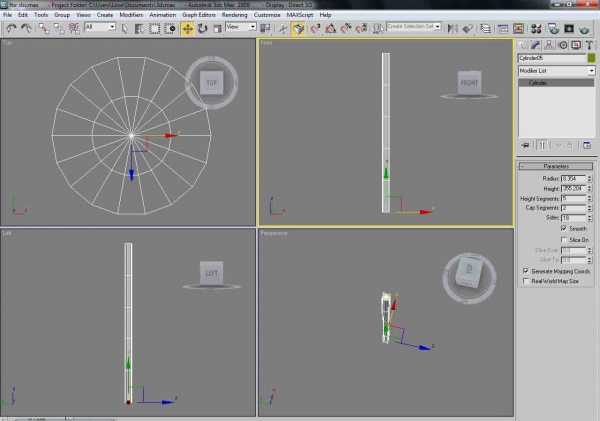The image size is (600, 421).
Task: Toggle Keyboard Shortcut Override icon
Action: 298,29
